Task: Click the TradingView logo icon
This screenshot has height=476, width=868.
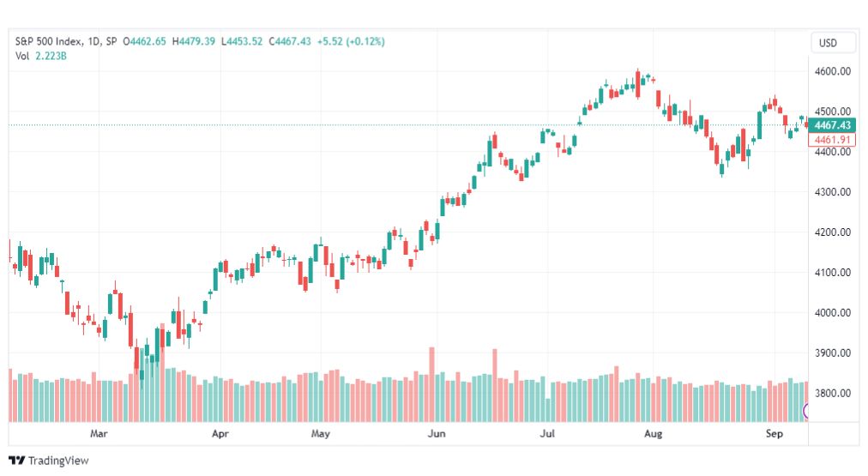Action: tap(16, 461)
